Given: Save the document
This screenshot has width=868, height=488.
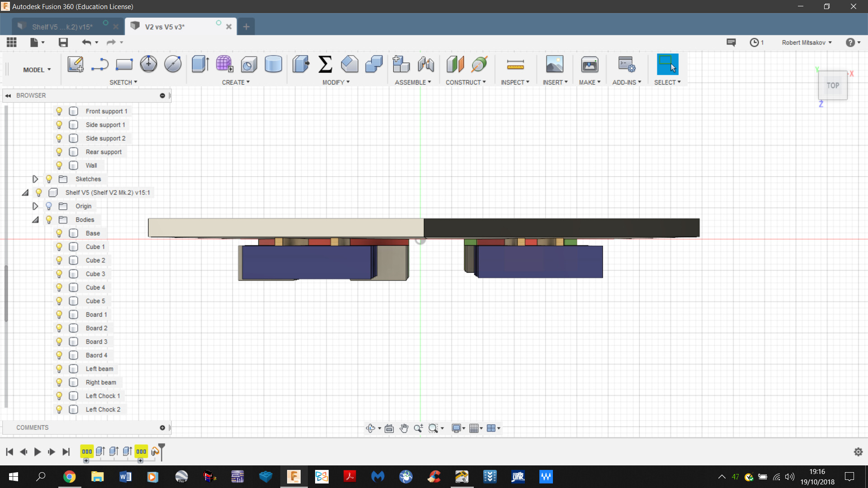Looking at the screenshot, I should coord(63,42).
